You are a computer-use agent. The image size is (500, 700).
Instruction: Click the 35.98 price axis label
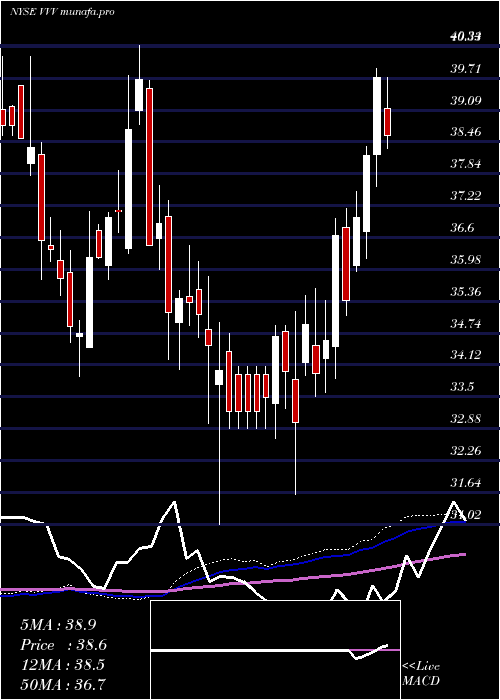(465, 260)
